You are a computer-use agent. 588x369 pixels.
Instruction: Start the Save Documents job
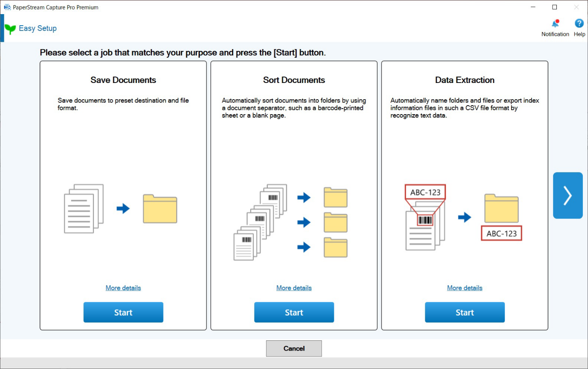[x=123, y=313]
